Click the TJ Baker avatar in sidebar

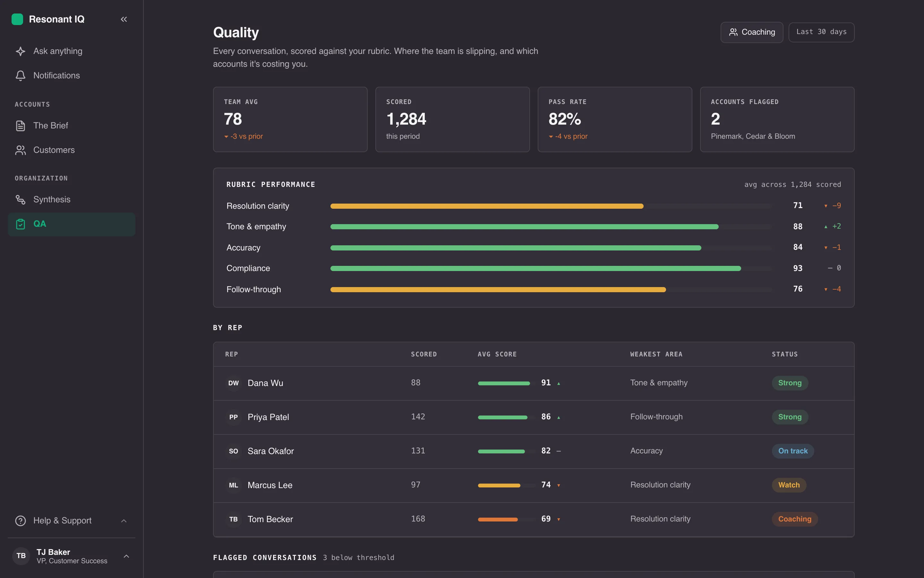pyautogui.click(x=21, y=556)
